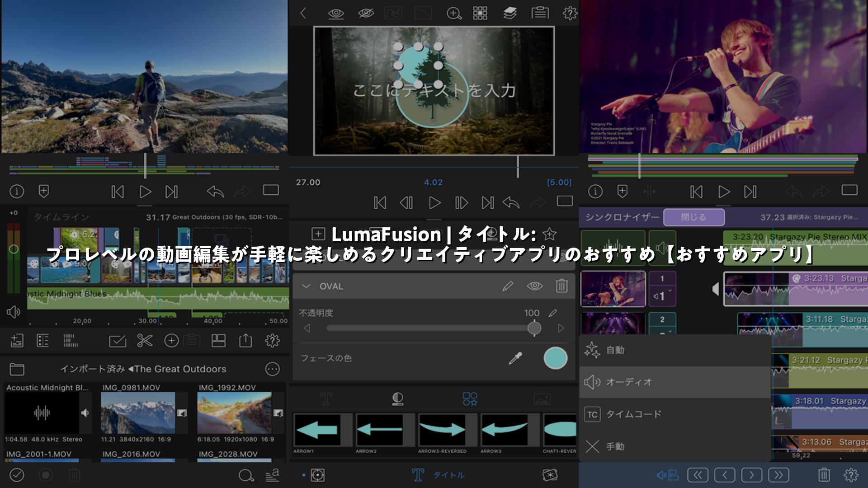Click the circled plus add button in left toolbar

(171, 340)
